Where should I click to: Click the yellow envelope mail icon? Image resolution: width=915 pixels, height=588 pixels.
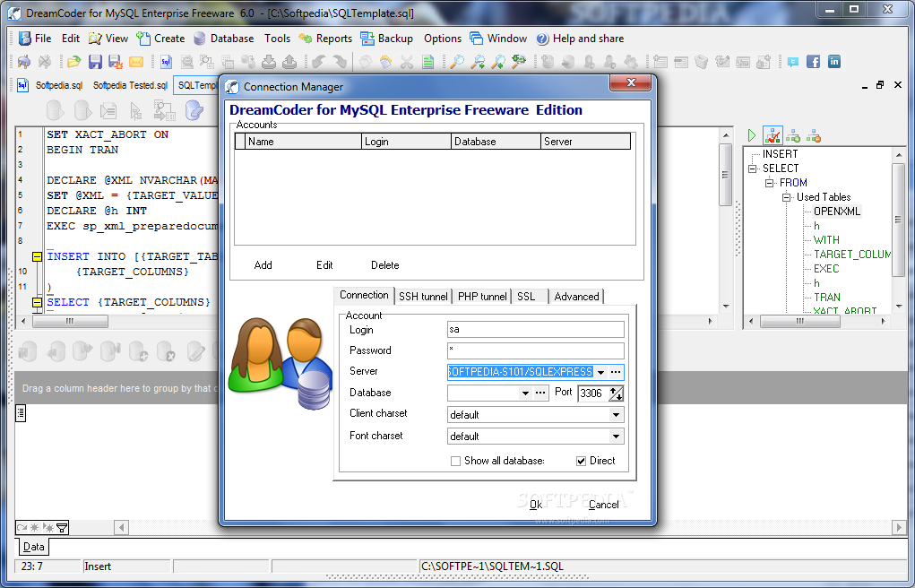click(x=136, y=61)
